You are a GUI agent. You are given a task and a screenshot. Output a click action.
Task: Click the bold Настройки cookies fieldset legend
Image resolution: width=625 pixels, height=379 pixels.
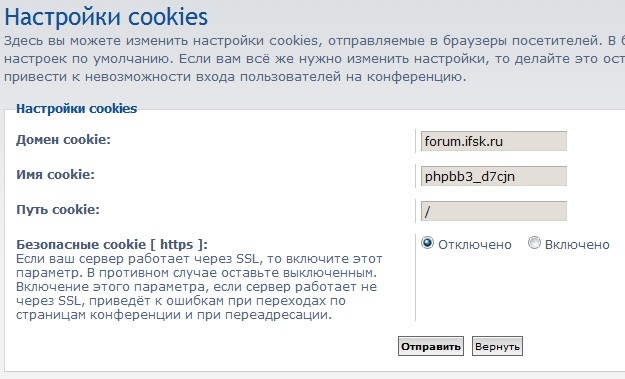point(77,109)
